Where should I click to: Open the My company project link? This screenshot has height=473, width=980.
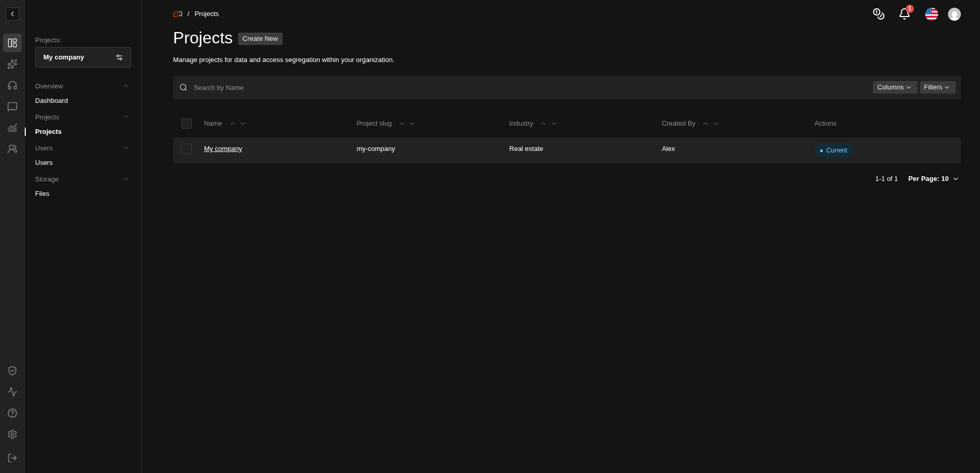click(223, 149)
